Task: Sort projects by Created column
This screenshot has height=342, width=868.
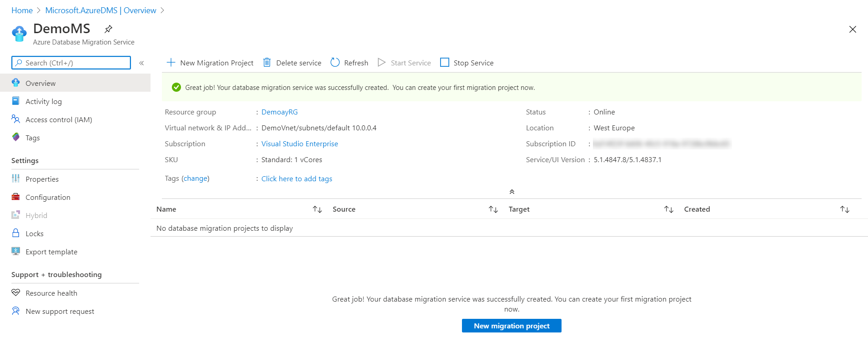Action: click(x=844, y=209)
